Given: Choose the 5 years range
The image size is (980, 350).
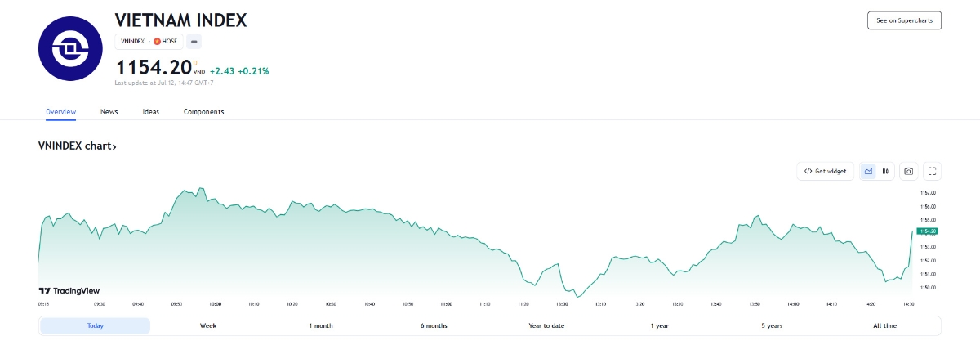Looking at the screenshot, I should tap(772, 326).
